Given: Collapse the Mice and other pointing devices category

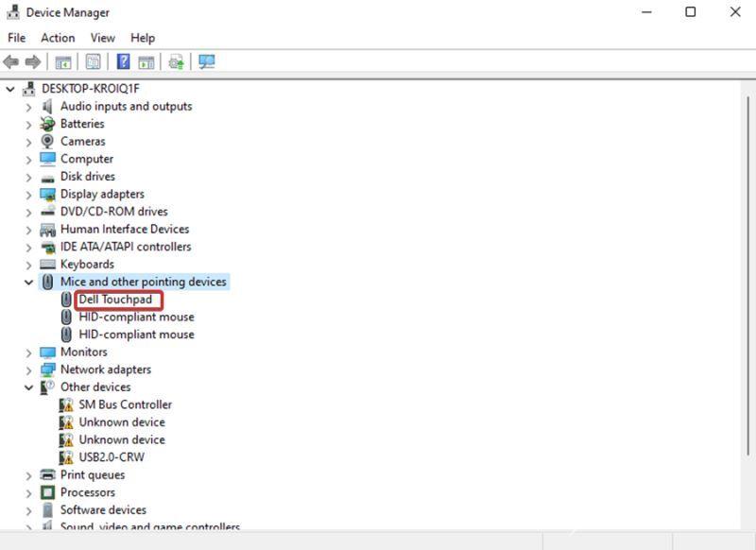Looking at the screenshot, I should coord(27,282).
